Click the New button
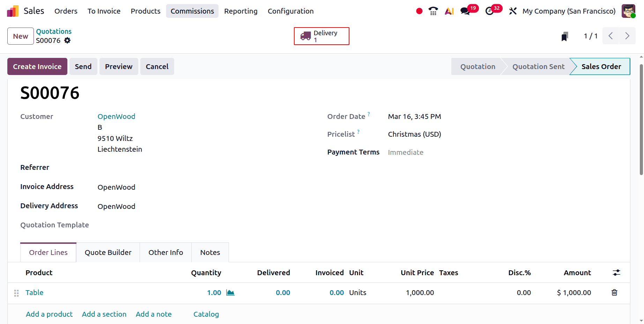Viewport: 644px width, 324px height. click(x=21, y=36)
